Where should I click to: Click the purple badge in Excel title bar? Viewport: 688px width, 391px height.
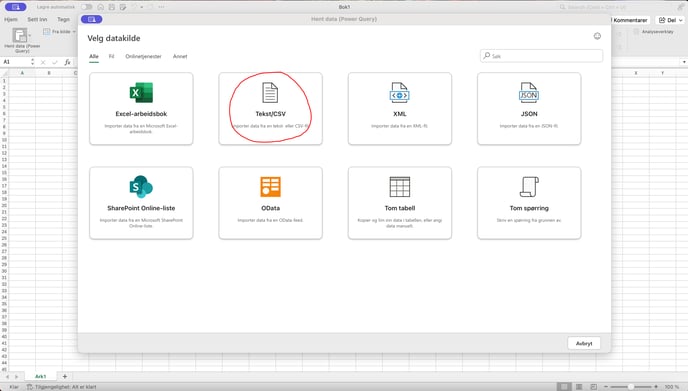(x=15, y=7)
